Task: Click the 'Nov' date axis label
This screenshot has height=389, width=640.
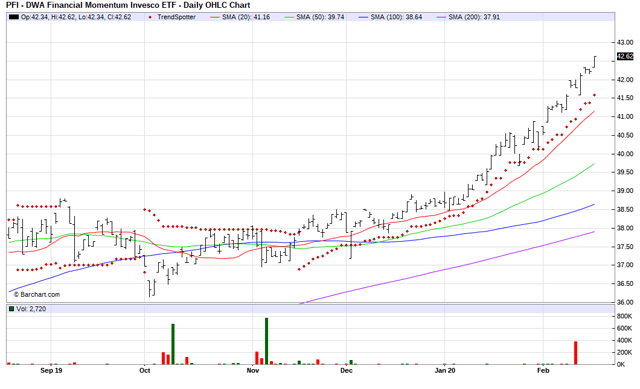Action: point(253,371)
